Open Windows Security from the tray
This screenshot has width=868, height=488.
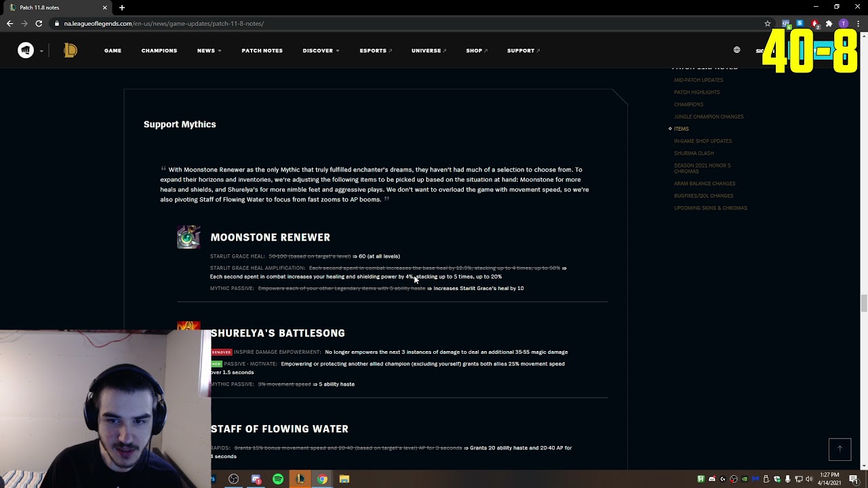(776, 479)
